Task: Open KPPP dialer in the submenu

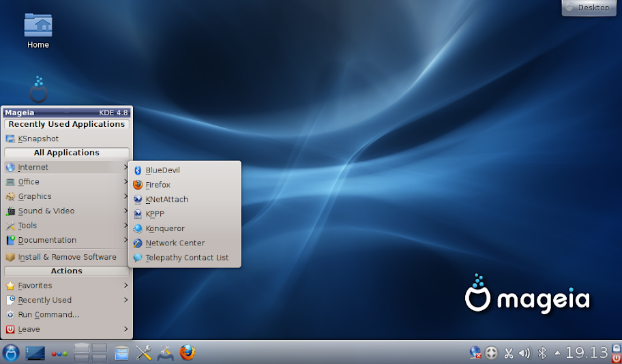Action: (184, 214)
